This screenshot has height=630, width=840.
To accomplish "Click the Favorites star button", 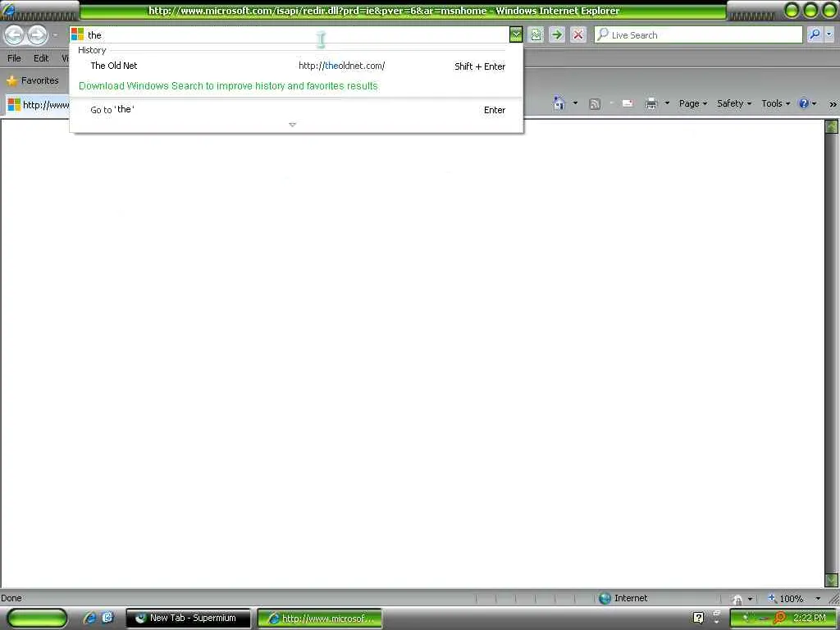I will click(33, 80).
